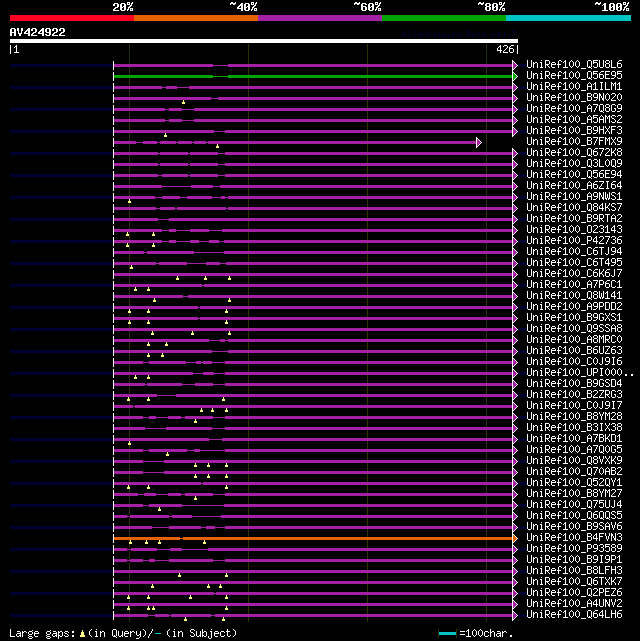The width and height of the screenshot is (640, 641).
Task: Click the purple ~60% legend color segment
Action: pos(320,18)
